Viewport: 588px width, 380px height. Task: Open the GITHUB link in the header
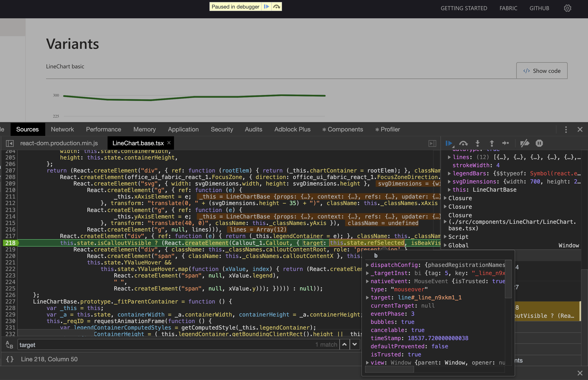pos(539,8)
